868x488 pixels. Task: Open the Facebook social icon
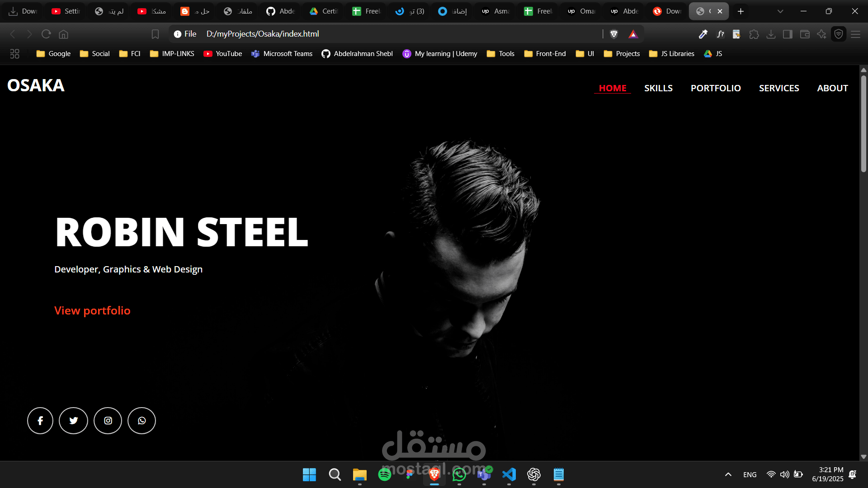40,421
